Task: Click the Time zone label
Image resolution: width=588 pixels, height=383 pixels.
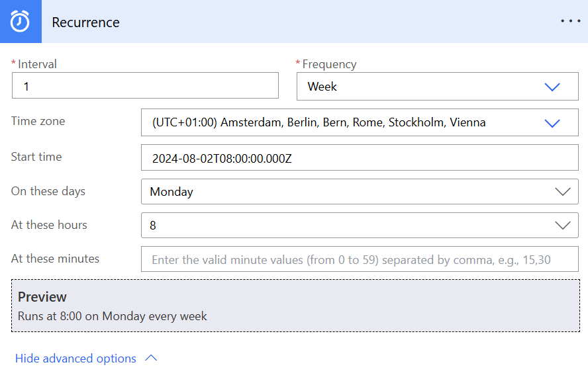Action: point(38,122)
